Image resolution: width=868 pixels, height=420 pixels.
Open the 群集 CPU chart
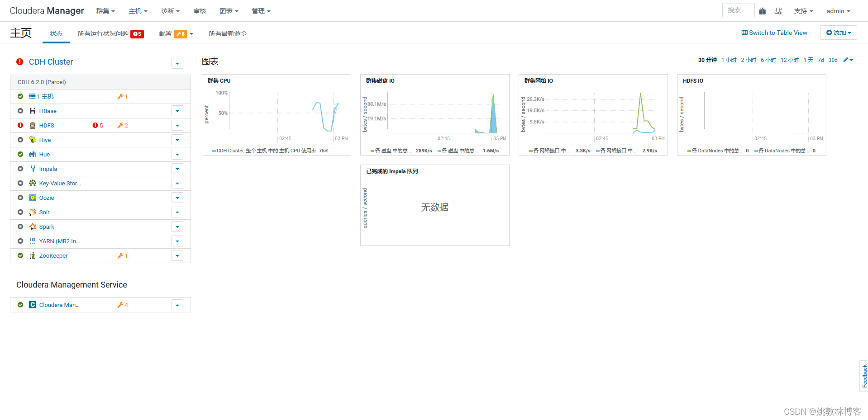coord(277,115)
